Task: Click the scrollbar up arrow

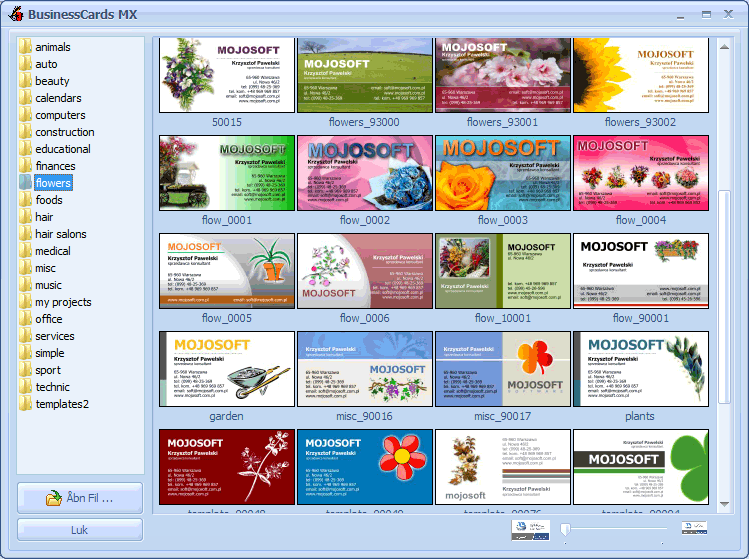Action: point(724,47)
